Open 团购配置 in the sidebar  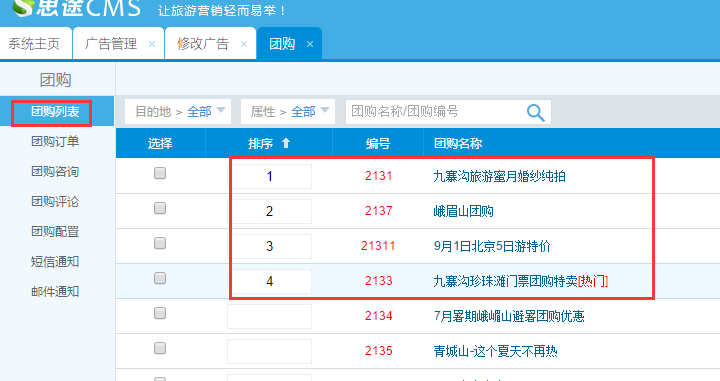55,231
